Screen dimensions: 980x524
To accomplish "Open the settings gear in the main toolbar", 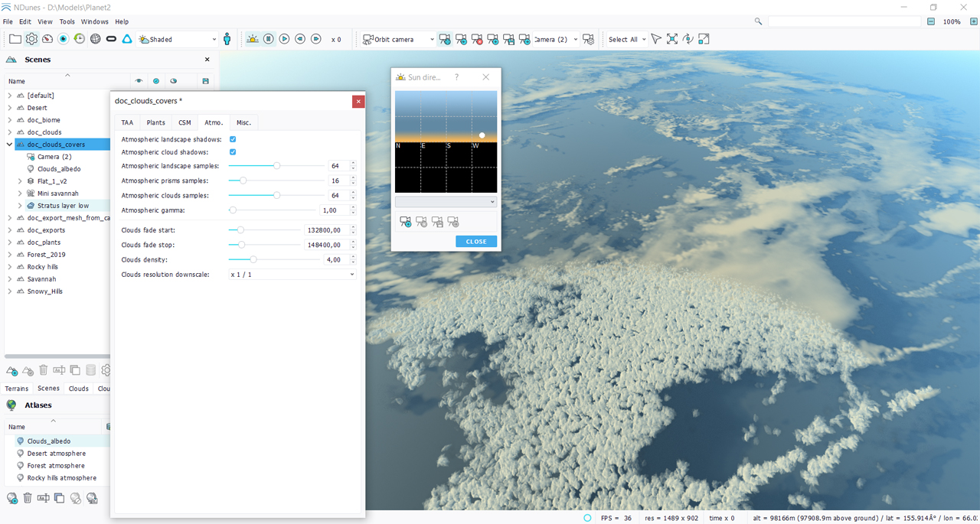I will point(31,39).
